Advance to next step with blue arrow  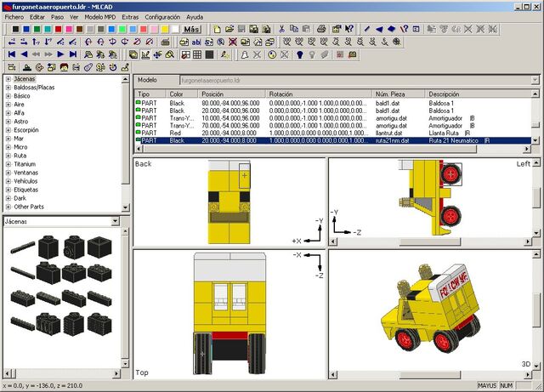60,54
